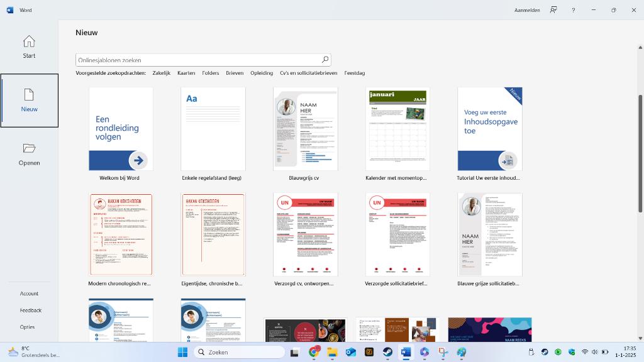Open Account page in sidebar

[x=29, y=293]
